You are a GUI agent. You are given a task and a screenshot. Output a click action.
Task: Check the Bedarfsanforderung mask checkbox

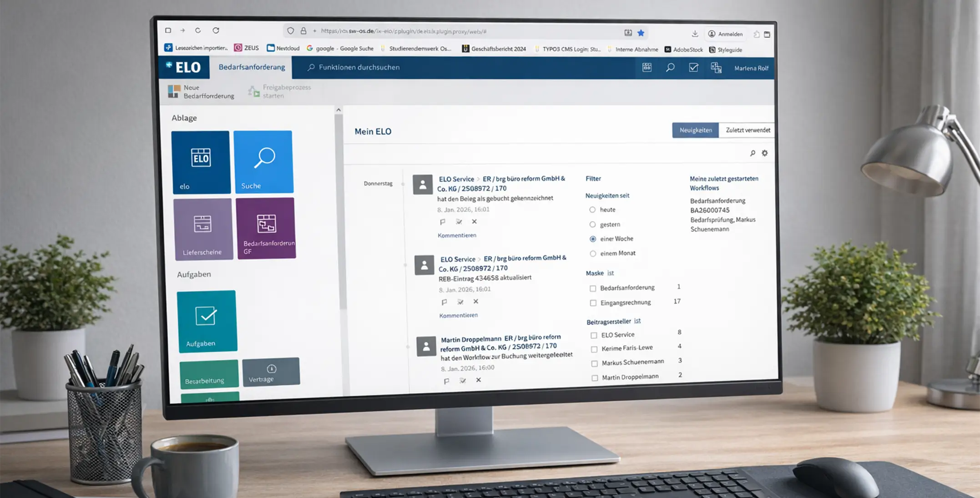593,288
